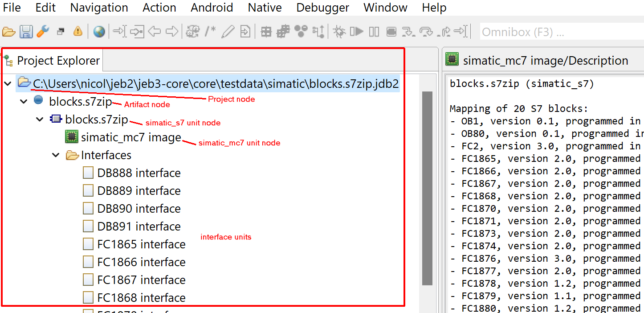Click the hierarchy tree arrow icon
This screenshot has width=644, height=313.
tap(318, 32)
